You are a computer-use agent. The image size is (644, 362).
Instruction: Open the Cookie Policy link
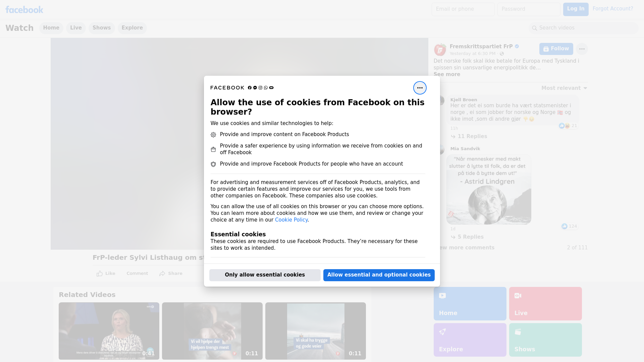coord(291,220)
